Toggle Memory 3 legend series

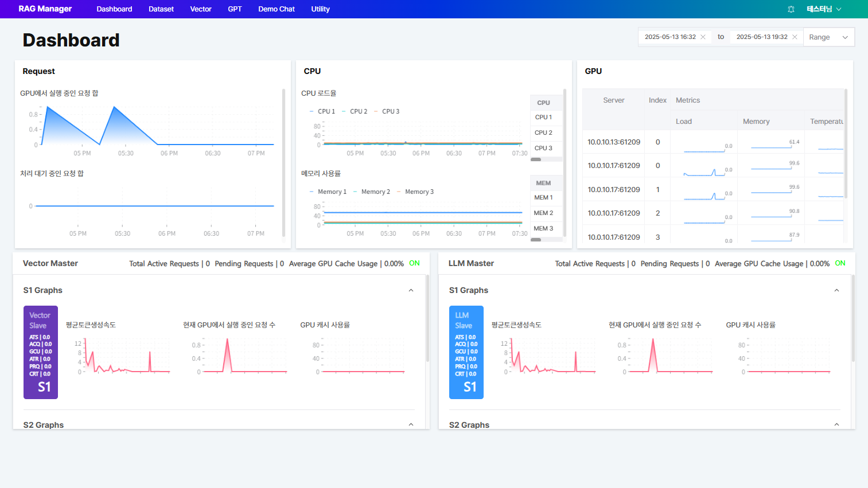tap(415, 192)
